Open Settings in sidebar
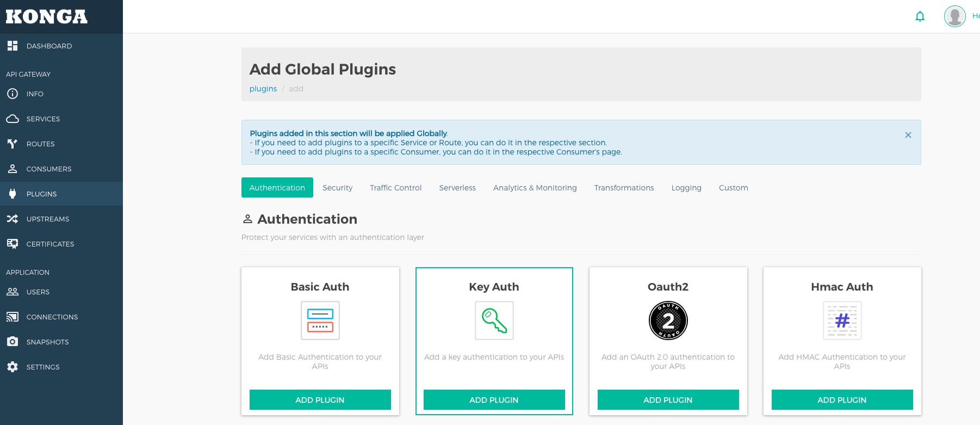980x425 pixels. (x=61, y=367)
